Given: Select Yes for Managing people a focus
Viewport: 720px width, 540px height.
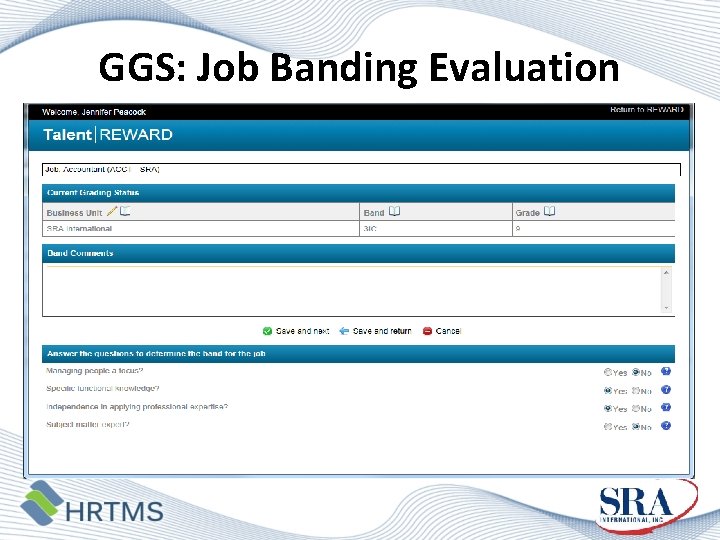Looking at the screenshot, I should pyautogui.click(x=608, y=372).
